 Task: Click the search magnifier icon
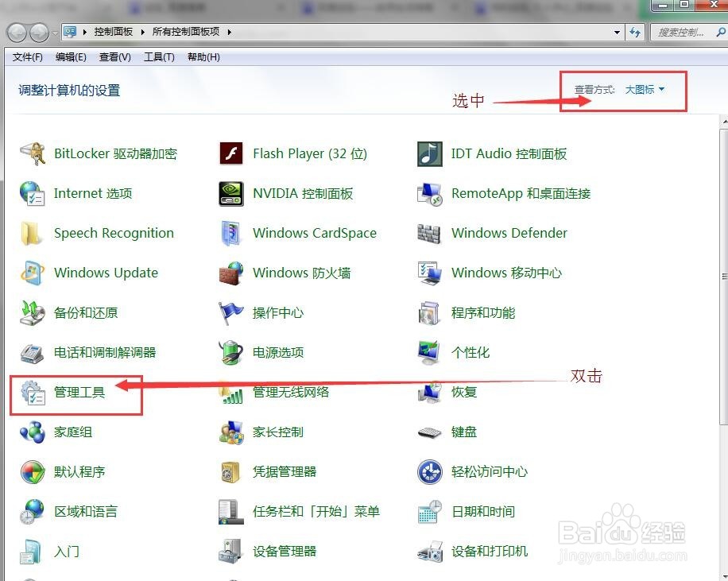(721, 32)
